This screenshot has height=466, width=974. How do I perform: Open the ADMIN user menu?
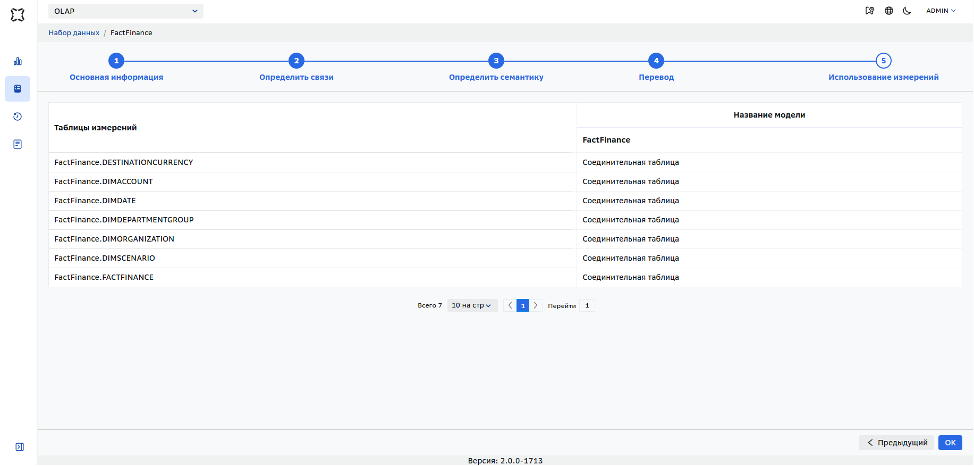(x=940, y=11)
